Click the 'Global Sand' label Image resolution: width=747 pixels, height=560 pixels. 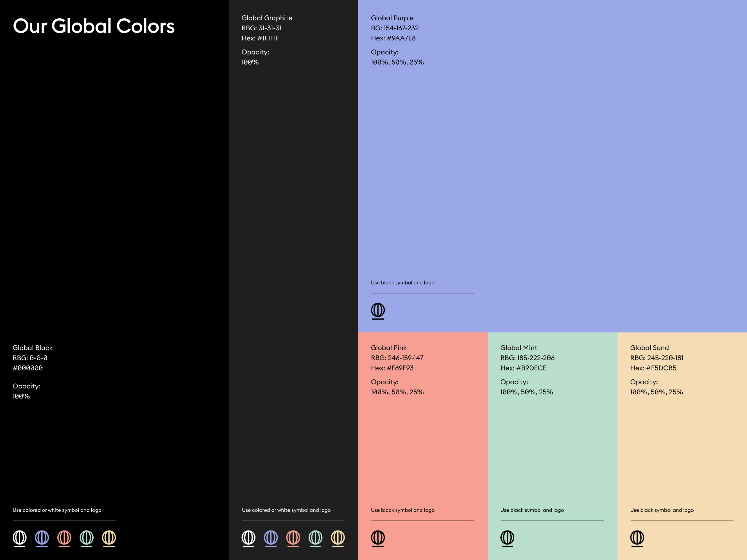click(x=649, y=348)
